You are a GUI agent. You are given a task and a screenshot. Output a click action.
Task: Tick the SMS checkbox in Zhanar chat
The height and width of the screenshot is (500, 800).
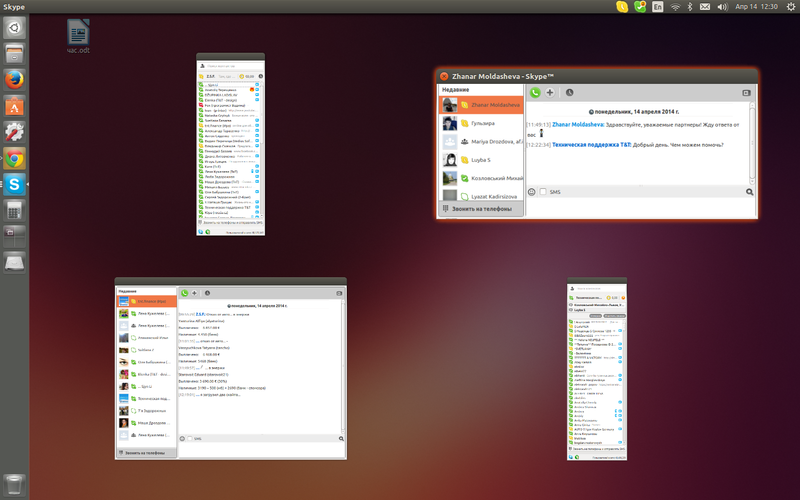[543, 192]
